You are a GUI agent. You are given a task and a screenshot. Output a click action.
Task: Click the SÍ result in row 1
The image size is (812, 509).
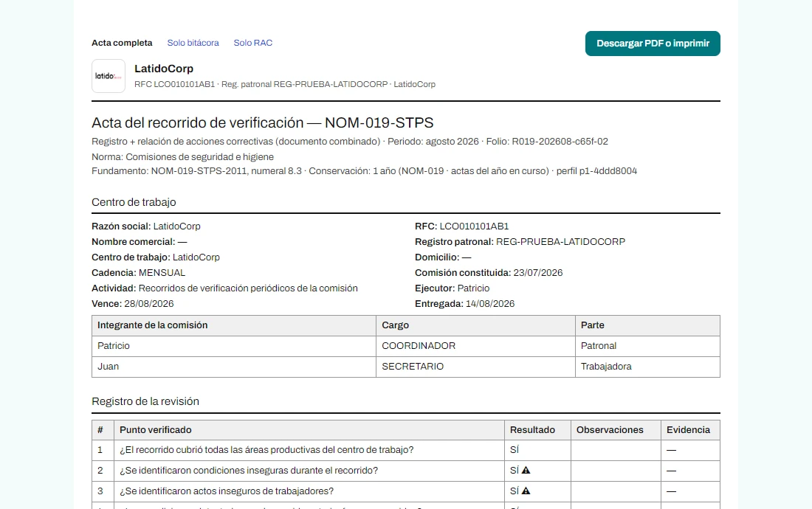pos(515,450)
